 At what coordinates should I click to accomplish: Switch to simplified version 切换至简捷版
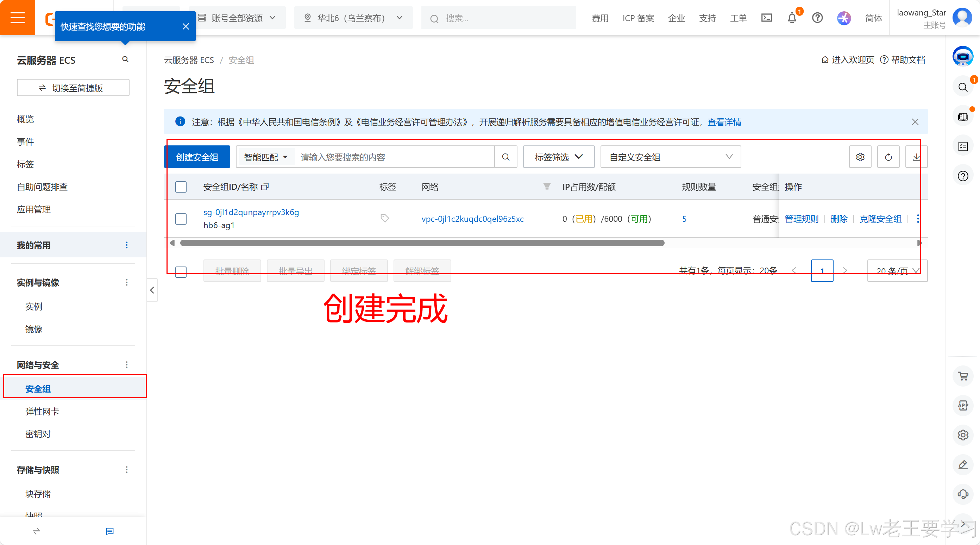point(73,88)
